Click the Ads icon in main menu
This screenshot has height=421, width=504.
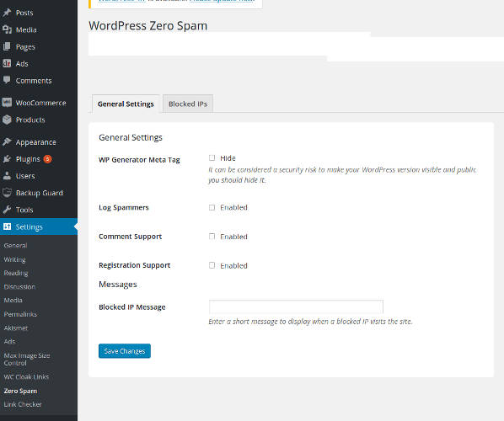click(7, 64)
